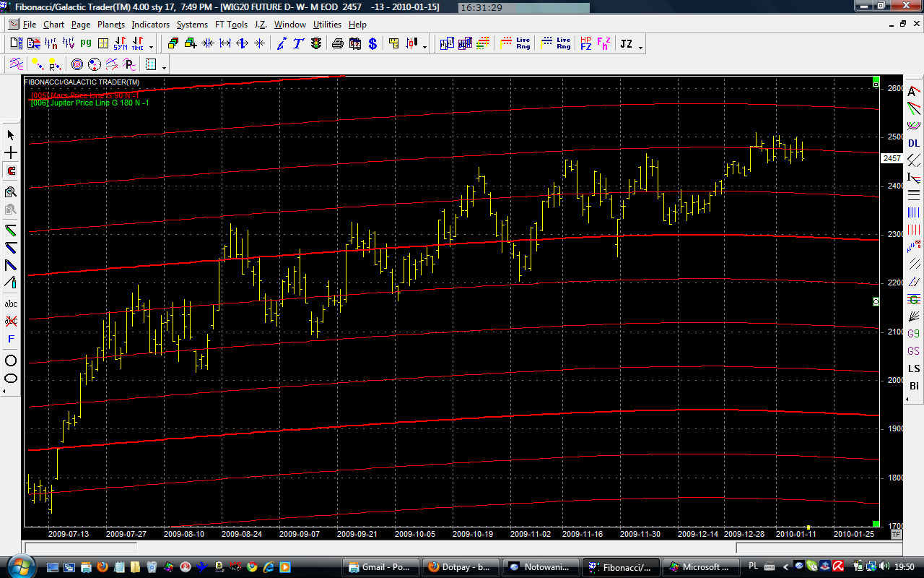Select the HP FZ toolbar icon

(585, 44)
